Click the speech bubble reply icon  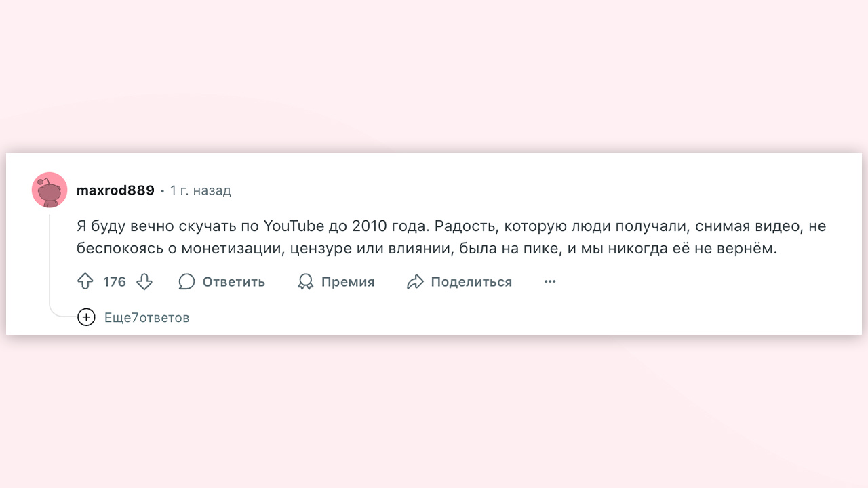pos(186,282)
